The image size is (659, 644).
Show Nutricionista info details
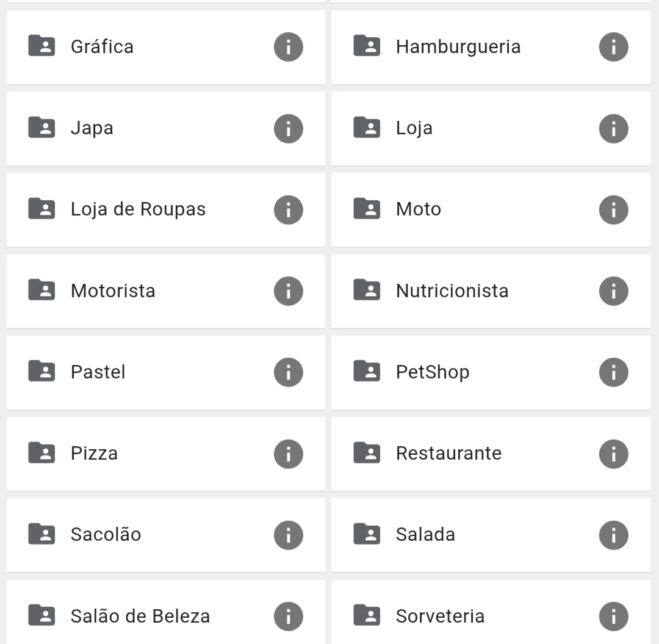614,291
